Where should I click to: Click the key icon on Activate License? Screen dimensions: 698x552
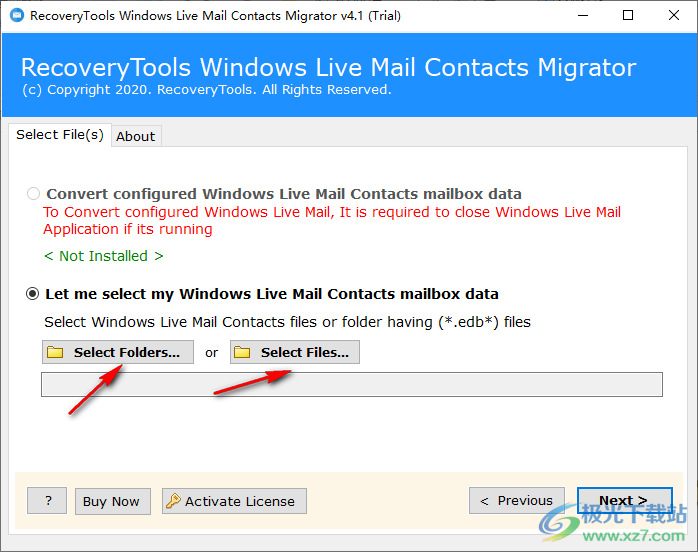pos(173,501)
